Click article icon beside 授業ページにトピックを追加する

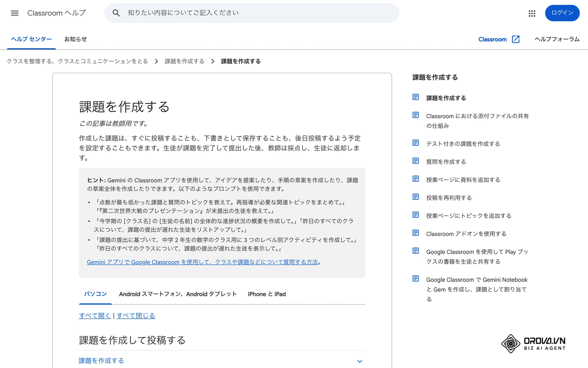tap(416, 215)
